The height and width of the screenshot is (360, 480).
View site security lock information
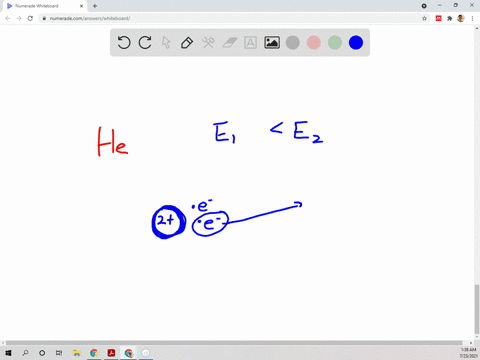click(x=44, y=18)
